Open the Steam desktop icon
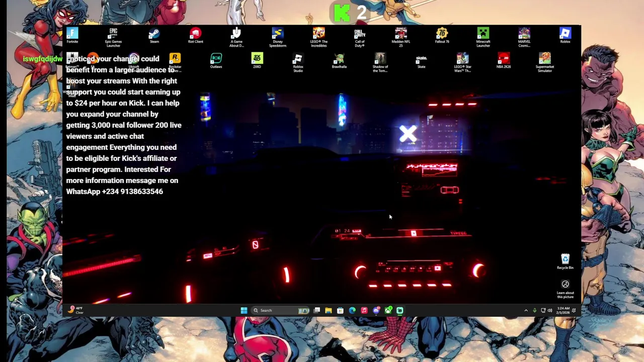Image resolution: width=644 pixels, height=362 pixels. click(154, 36)
